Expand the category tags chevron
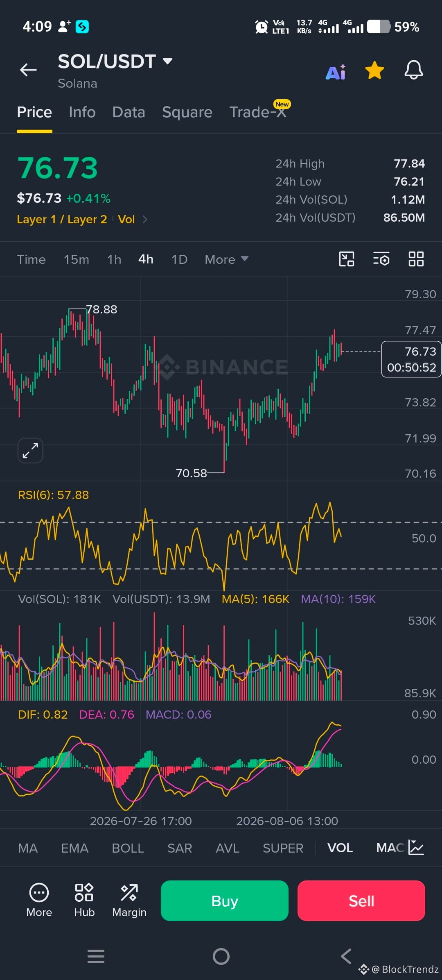Image resolution: width=442 pixels, height=980 pixels. click(x=144, y=220)
